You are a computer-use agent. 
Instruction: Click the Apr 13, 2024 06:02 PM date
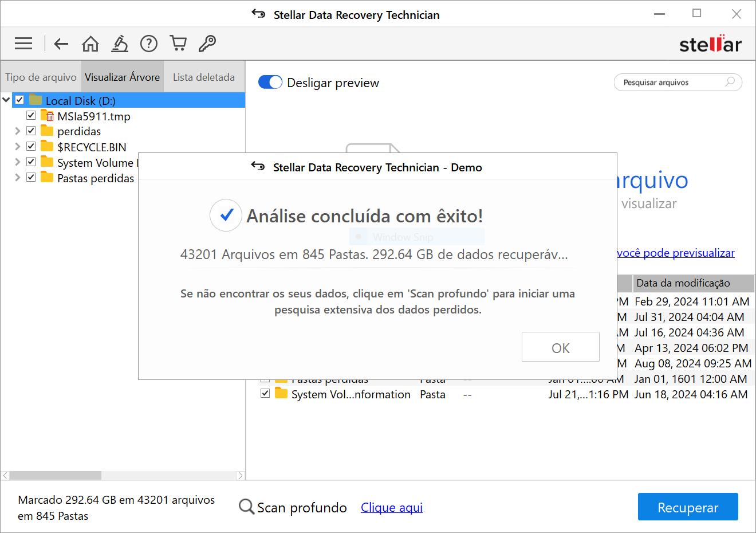691,348
